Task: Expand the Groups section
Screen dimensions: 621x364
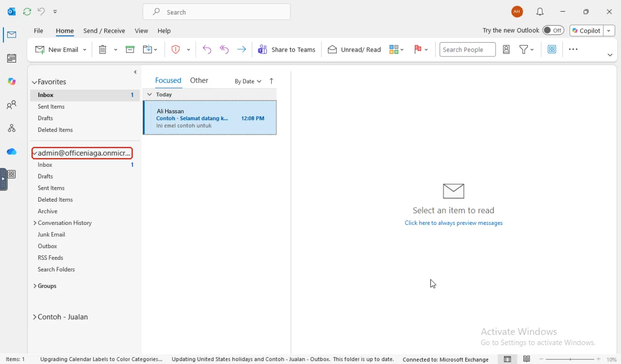Action: coord(35,286)
